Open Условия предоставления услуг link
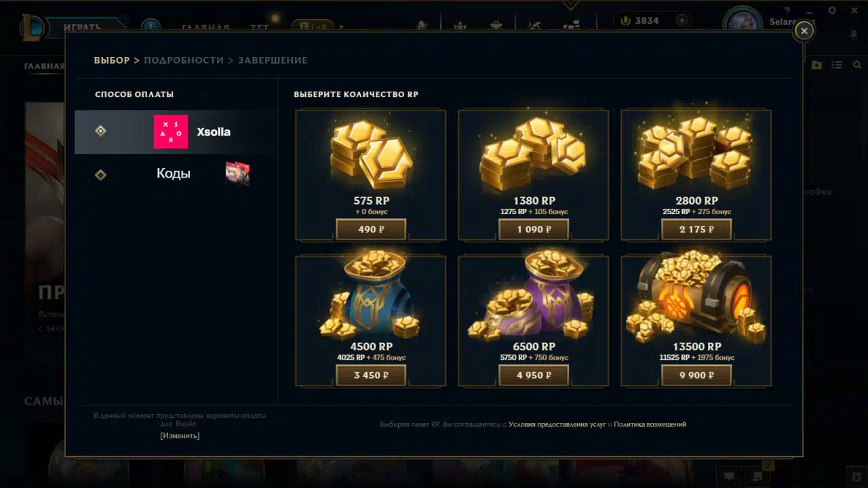868x488 pixels. pyautogui.click(x=557, y=424)
